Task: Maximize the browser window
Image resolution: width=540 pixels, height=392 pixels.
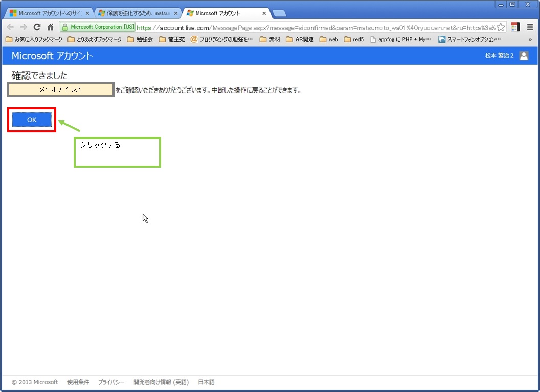Action: pos(512,5)
